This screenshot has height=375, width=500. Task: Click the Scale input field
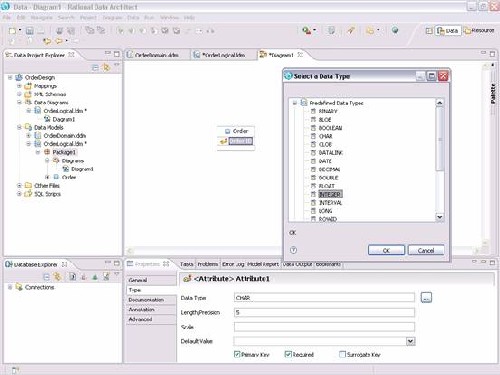coord(324,327)
